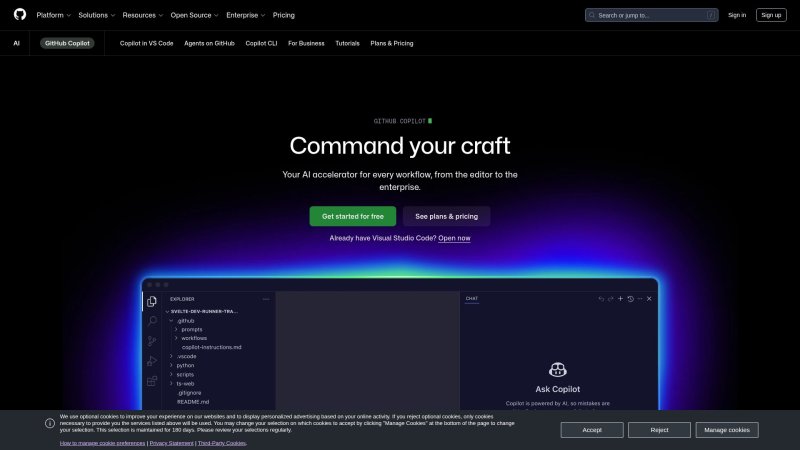Click Get started for free button
This screenshot has height=450, width=800.
[x=353, y=216]
